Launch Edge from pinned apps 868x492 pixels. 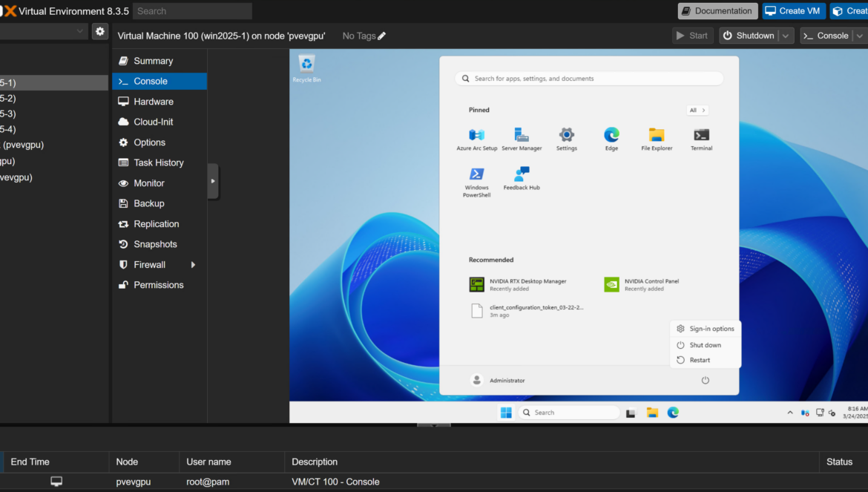611,139
